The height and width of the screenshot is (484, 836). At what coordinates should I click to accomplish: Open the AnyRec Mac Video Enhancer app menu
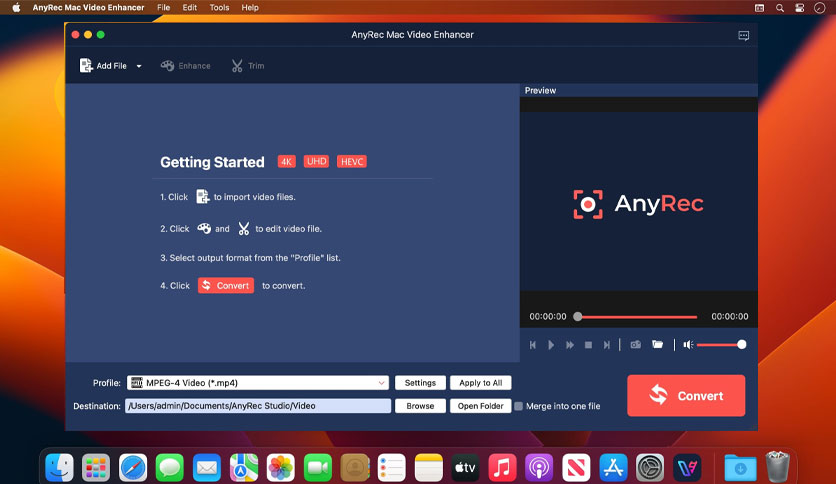(x=89, y=7)
